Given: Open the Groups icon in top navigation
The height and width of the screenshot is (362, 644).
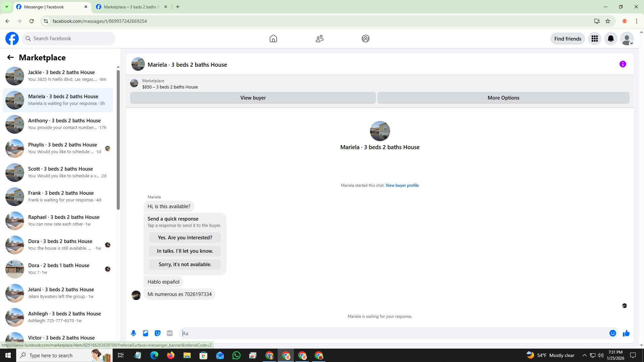Looking at the screenshot, I should click(x=366, y=39).
